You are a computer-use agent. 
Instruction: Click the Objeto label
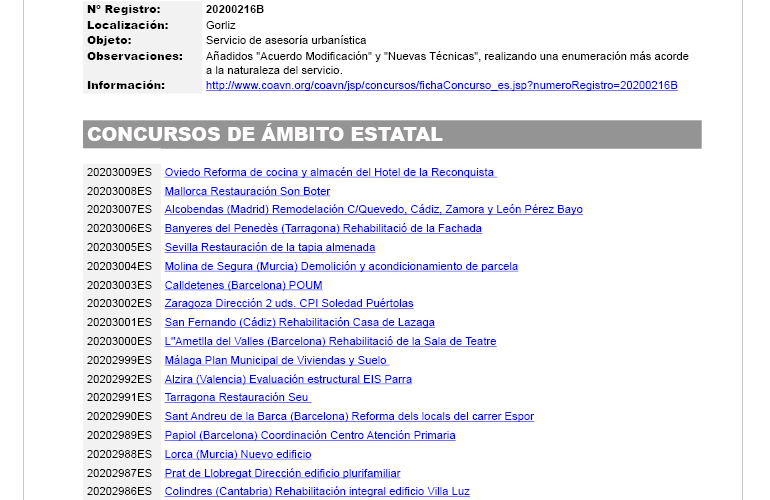(110, 40)
